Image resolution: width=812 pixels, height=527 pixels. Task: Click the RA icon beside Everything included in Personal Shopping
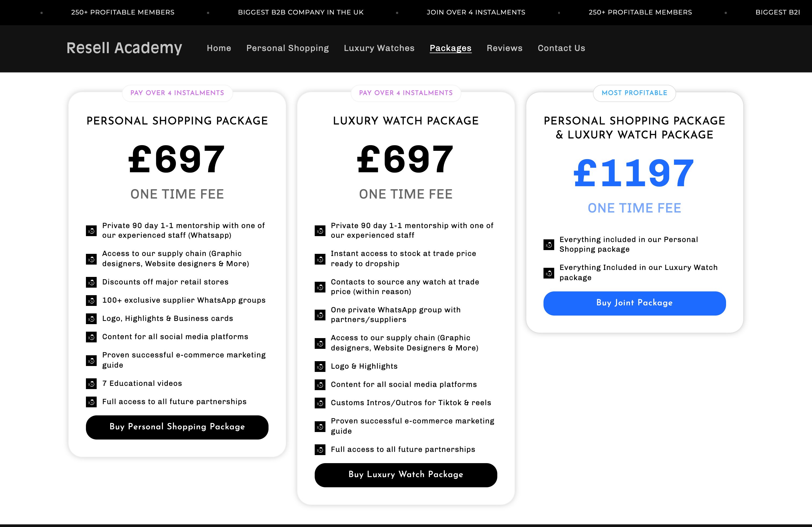coord(549,244)
